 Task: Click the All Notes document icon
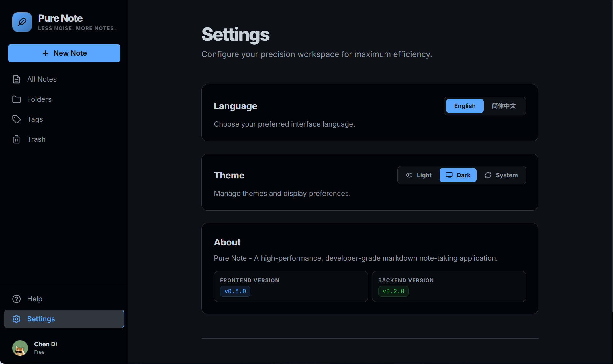[17, 79]
